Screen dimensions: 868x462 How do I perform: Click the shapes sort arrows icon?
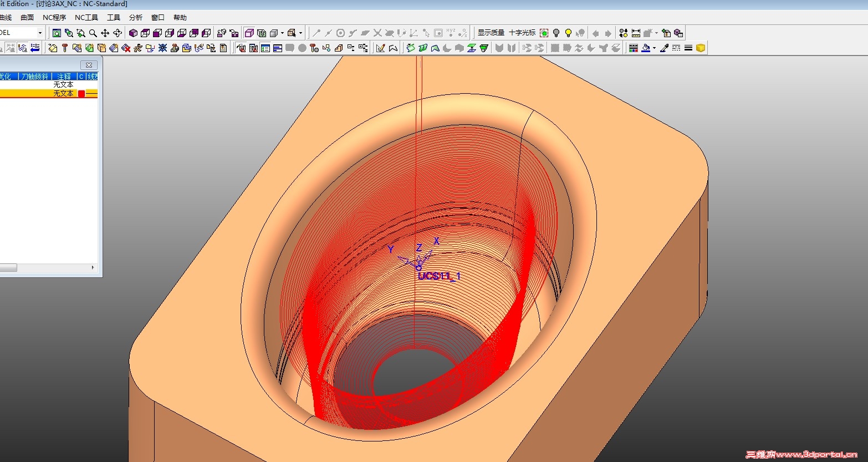(624, 33)
